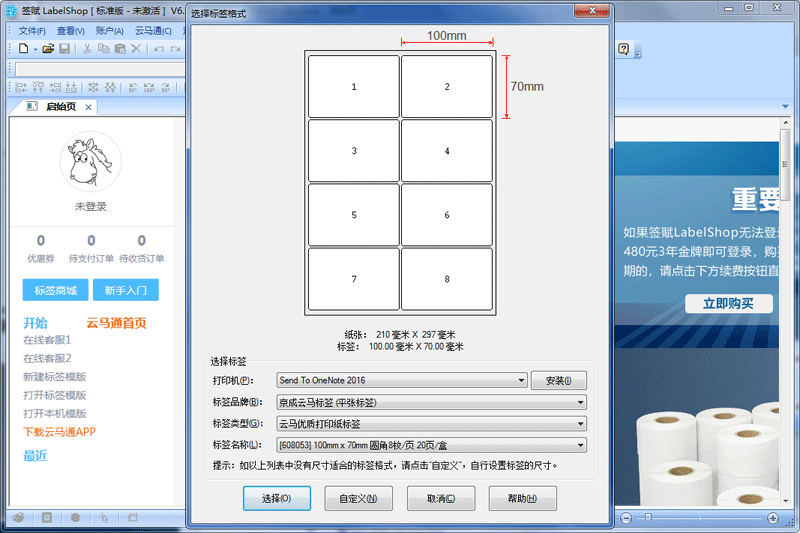The image size is (800, 533).
Task: Click the help question mark icon in toolbar
Action: click(x=623, y=49)
